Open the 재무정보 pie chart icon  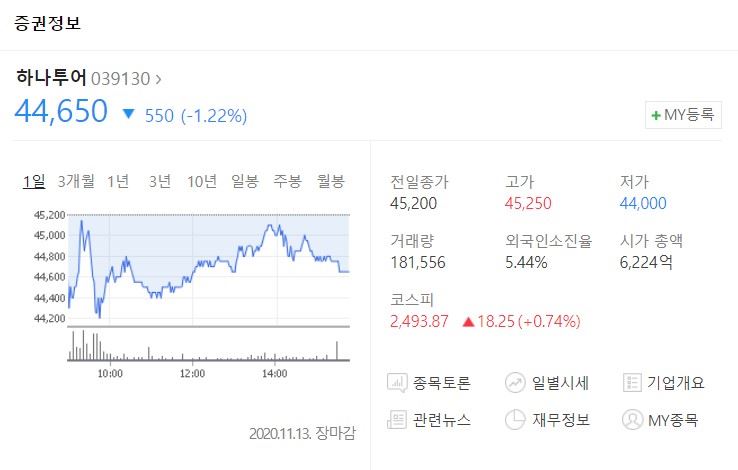[x=515, y=419]
